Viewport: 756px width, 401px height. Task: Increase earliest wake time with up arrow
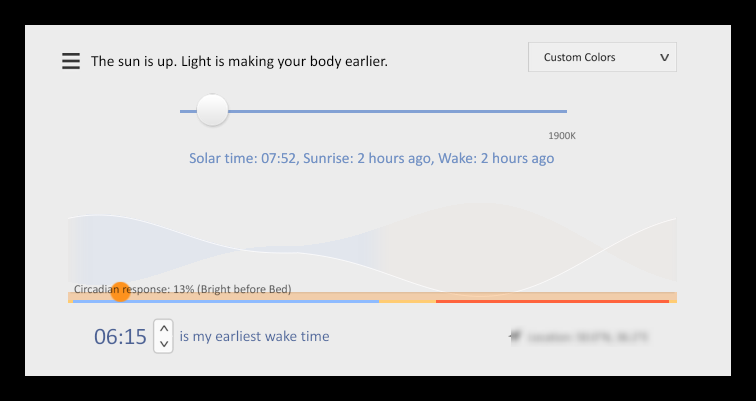tap(165, 327)
